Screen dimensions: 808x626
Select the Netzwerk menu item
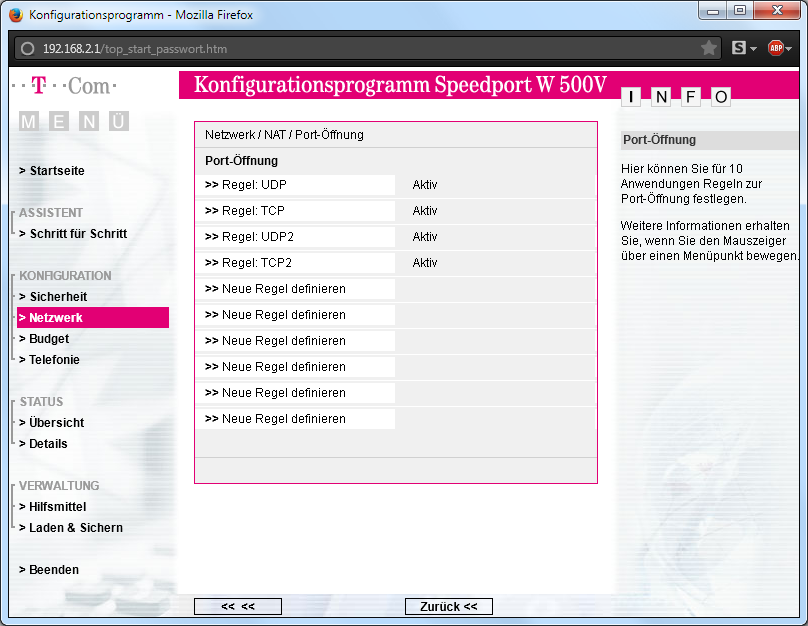point(93,317)
